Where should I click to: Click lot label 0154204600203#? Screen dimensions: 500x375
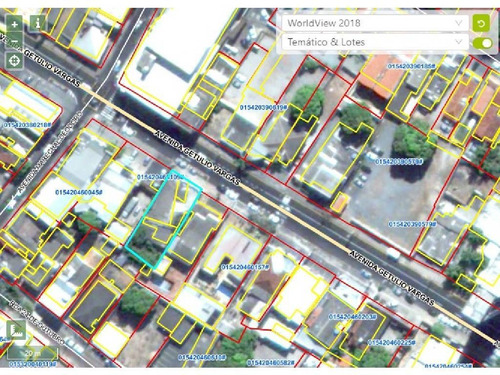tap(353, 316)
